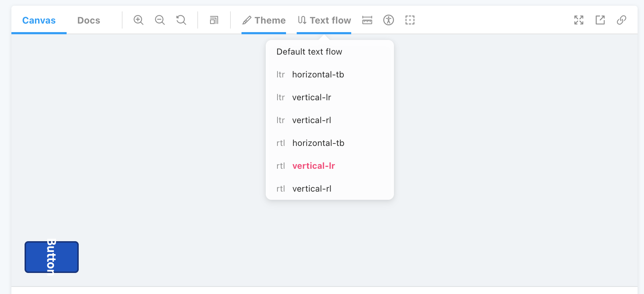Select ltr horizontal-tb text flow
644x294 pixels.
(x=318, y=75)
